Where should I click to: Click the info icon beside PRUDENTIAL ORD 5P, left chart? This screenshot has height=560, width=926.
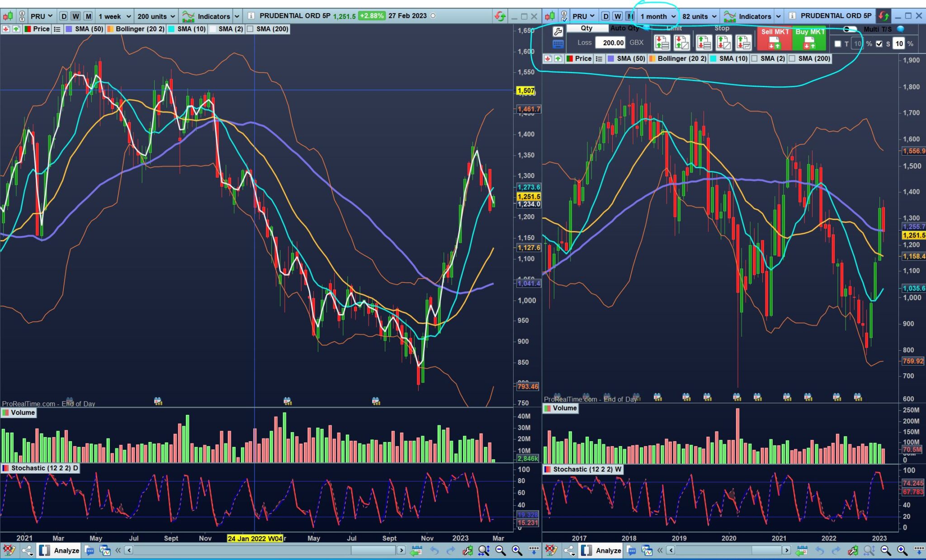tap(251, 16)
